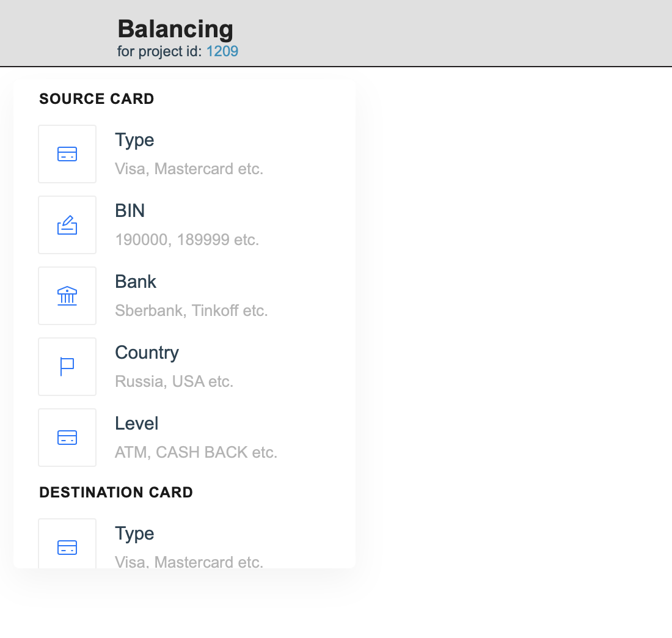Click the 'Sberbank, Tinkoff etc.' hint text
The image size is (672, 638).
tap(191, 310)
